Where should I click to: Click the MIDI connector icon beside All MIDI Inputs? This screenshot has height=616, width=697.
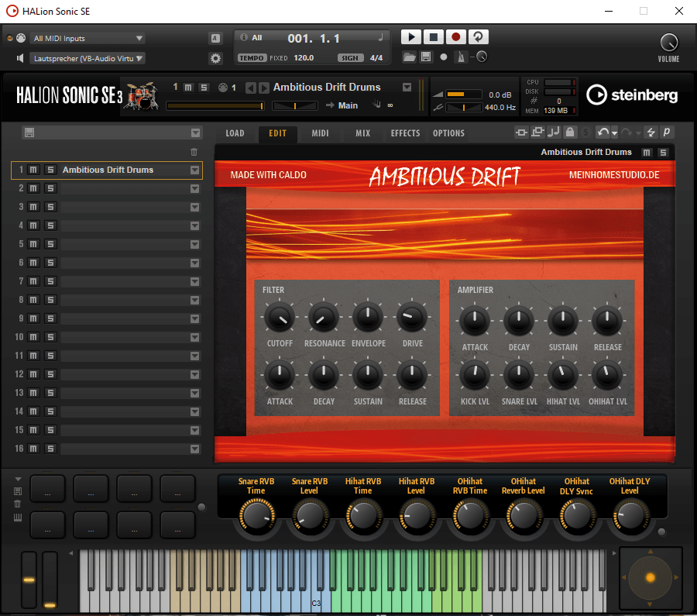click(21, 38)
